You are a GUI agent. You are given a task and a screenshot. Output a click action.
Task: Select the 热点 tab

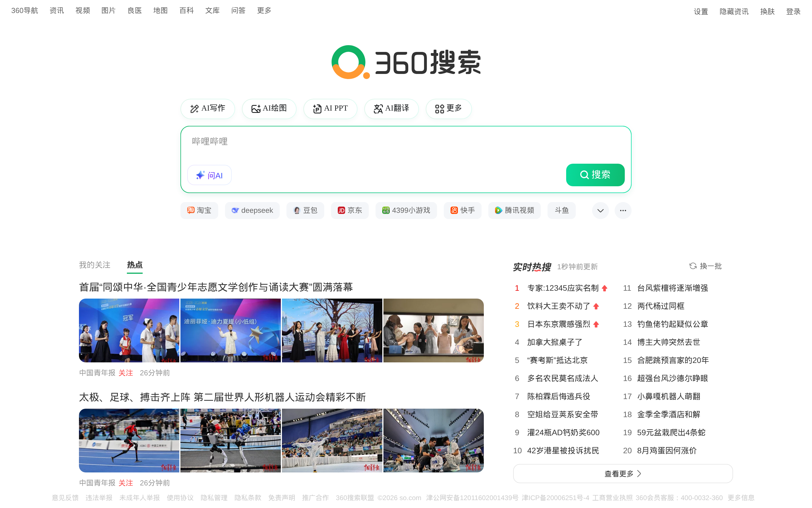click(x=134, y=265)
